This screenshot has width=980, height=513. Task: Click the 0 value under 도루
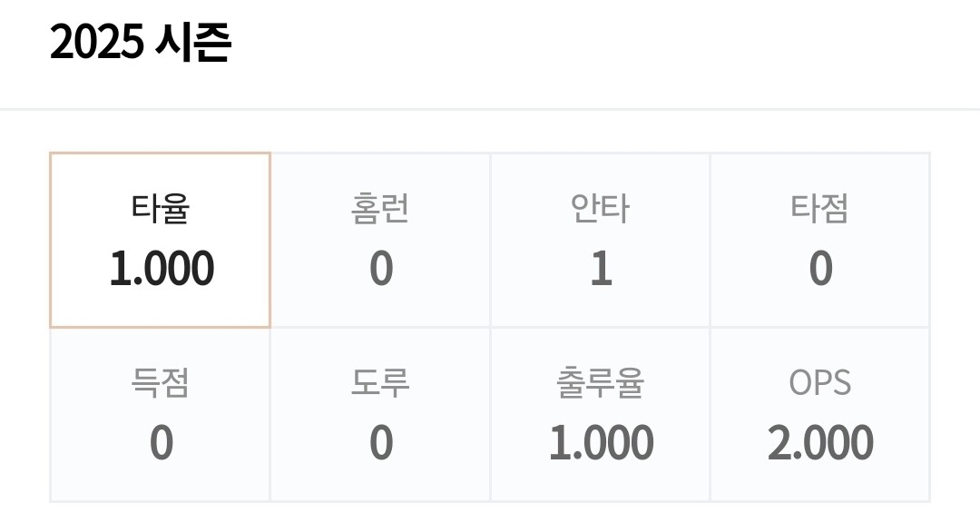point(381,443)
